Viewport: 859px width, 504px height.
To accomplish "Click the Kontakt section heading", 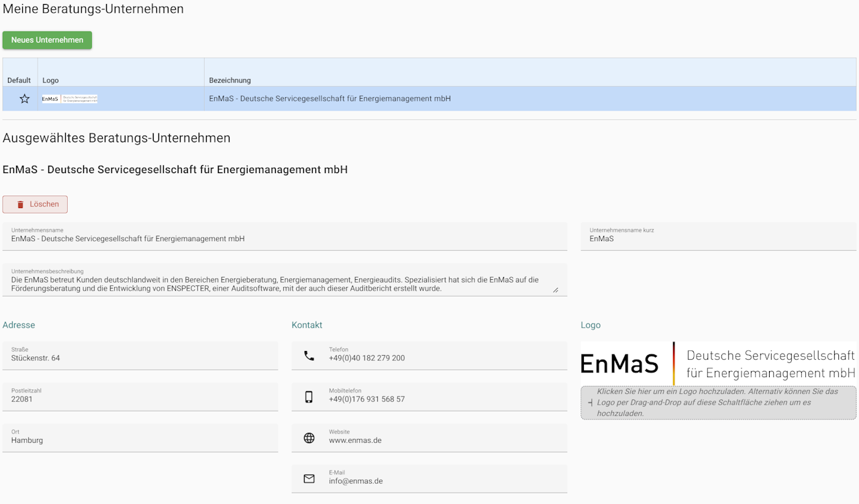I will coord(307,325).
